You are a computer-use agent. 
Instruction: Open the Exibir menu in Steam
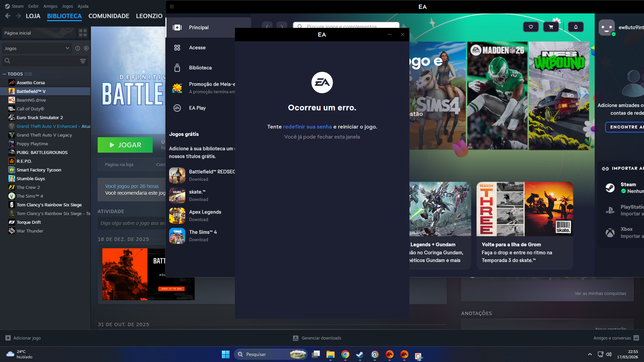click(33, 6)
